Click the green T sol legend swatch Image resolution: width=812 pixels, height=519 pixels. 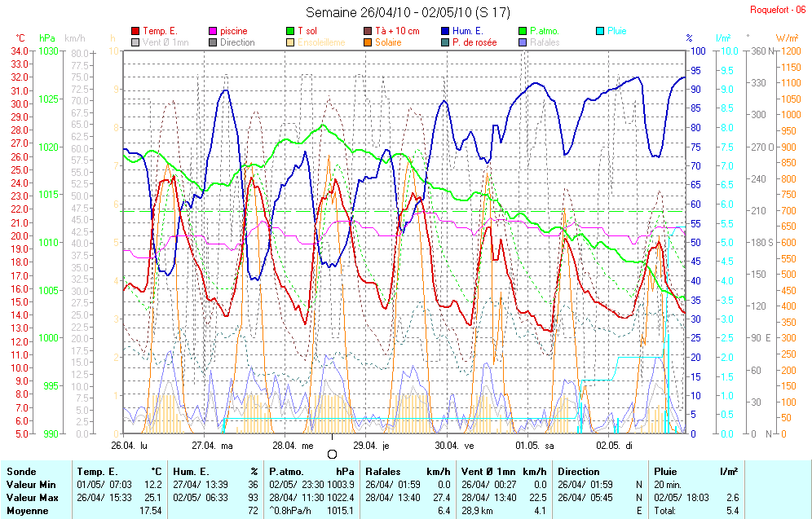pyautogui.click(x=290, y=31)
